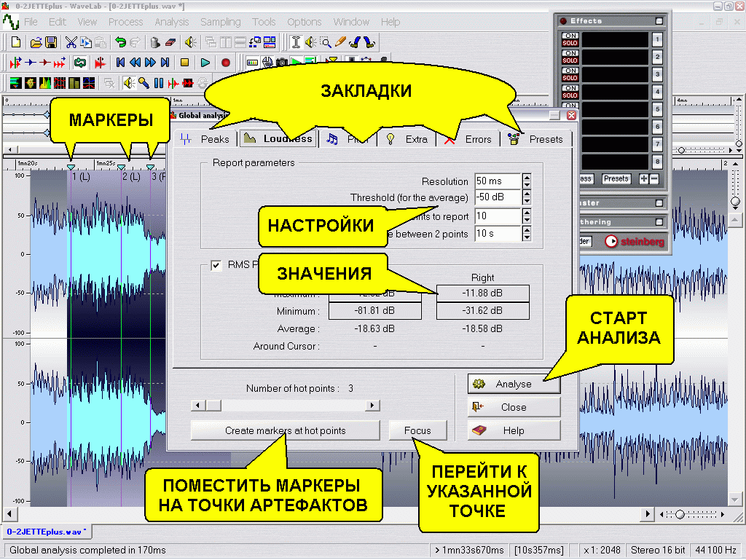
Task: Switch to the Peaks tab
Action: [205, 139]
